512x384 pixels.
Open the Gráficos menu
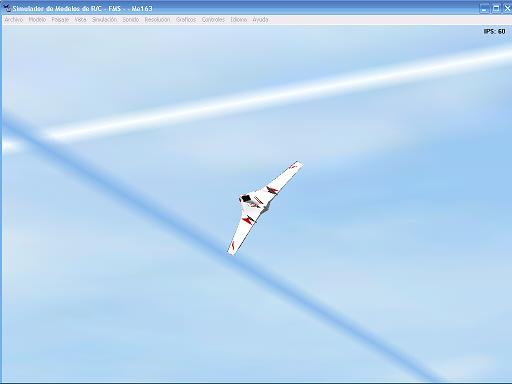[186, 20]
